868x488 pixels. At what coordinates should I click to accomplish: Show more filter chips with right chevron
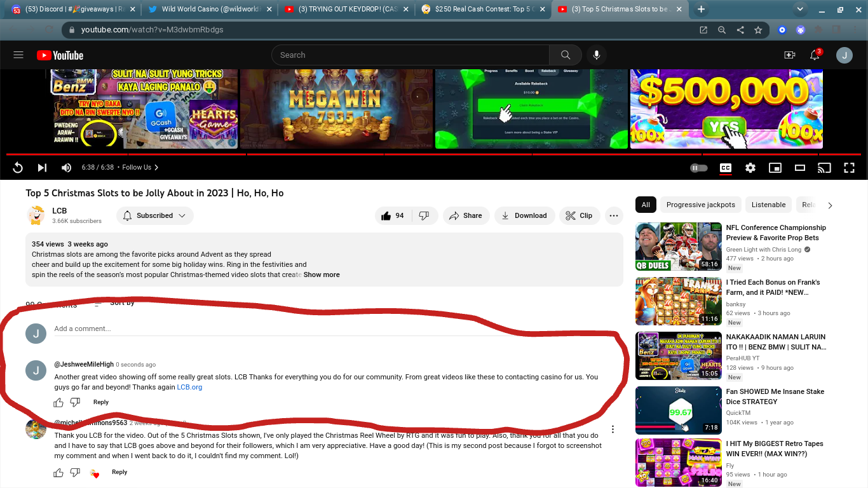click(830, 205)
